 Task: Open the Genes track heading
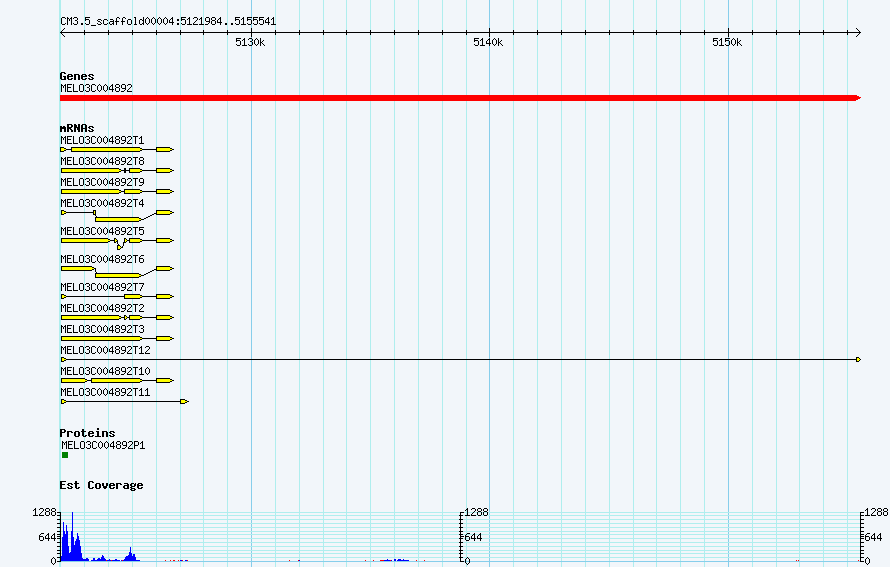tap(77, 76)
